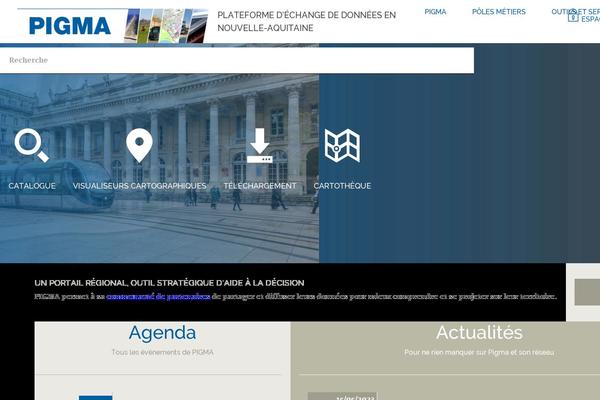
Task: Click the Actualités heading
Action: (479, 332)
